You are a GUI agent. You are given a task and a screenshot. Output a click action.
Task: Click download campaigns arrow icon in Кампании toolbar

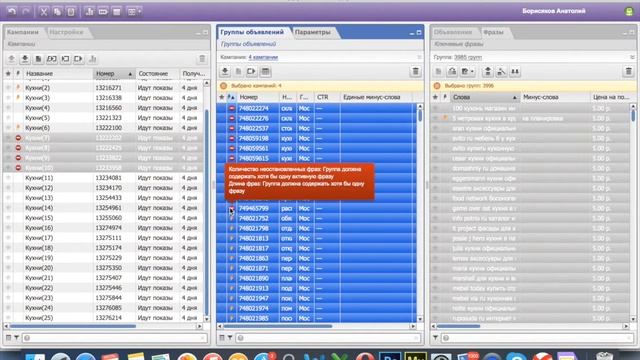[25, 59]
